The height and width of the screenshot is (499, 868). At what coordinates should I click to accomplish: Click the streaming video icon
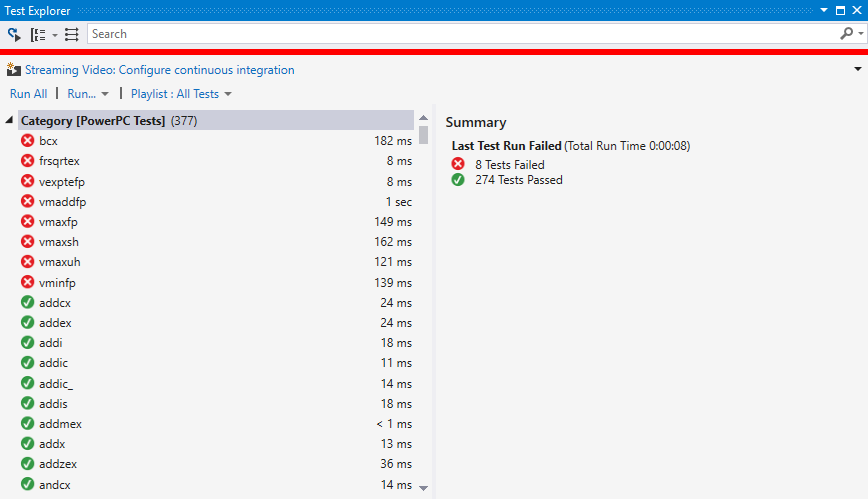pyautogui.click(x=13, y=70)
